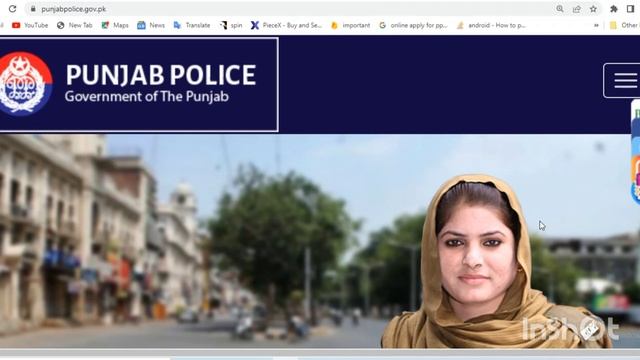Open the android - How to p... bookmark
Viewport: 640px width, 360px height.
(491, 25)
